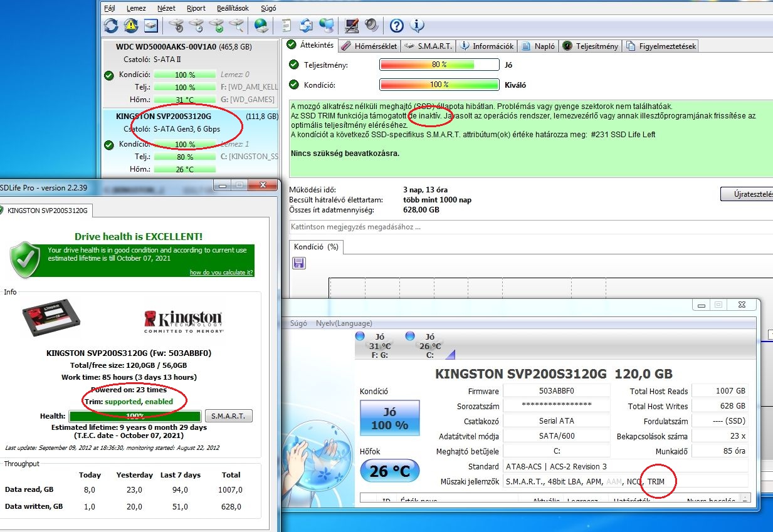Open the Beállítások menu
Screen dimensions: 773x532
point(233,8)
